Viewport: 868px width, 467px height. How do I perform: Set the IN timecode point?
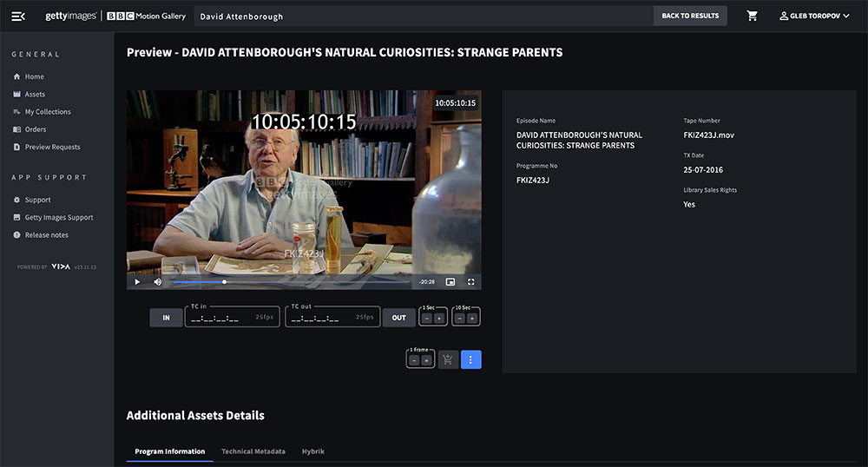166,318
